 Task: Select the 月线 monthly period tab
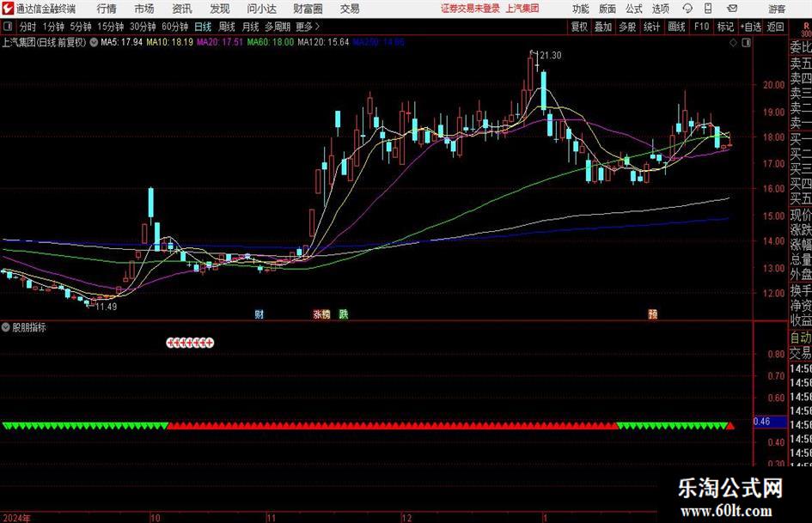tap(250, 27)
